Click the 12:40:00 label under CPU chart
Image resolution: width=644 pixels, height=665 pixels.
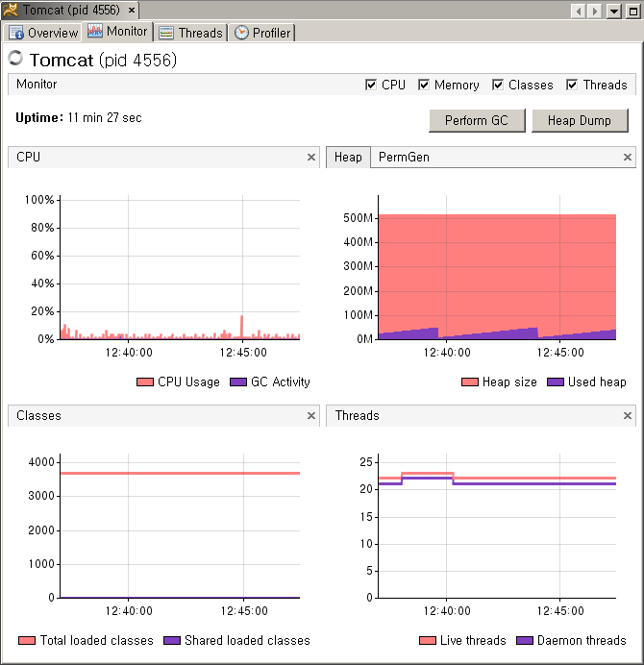(x=129, y=353)
